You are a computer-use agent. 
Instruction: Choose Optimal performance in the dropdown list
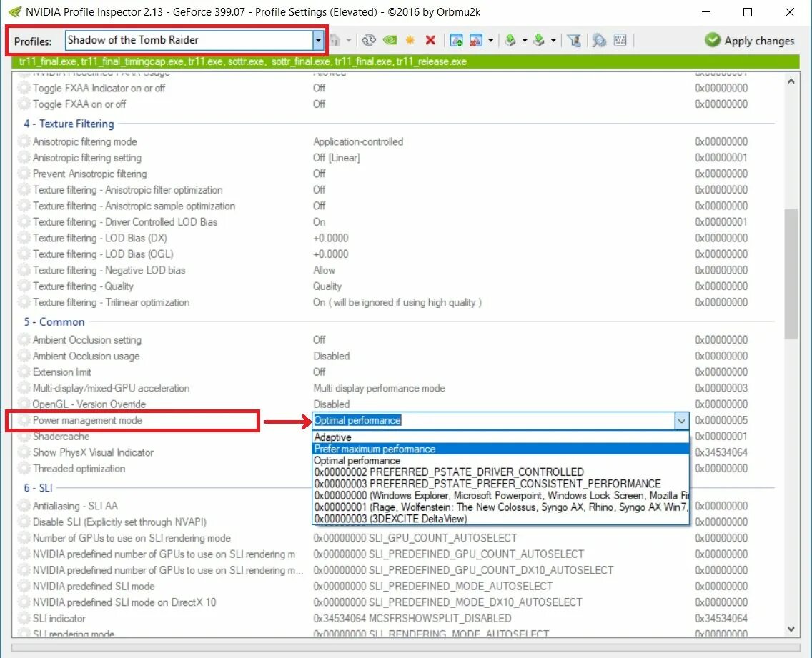click(x=500, y=460)
